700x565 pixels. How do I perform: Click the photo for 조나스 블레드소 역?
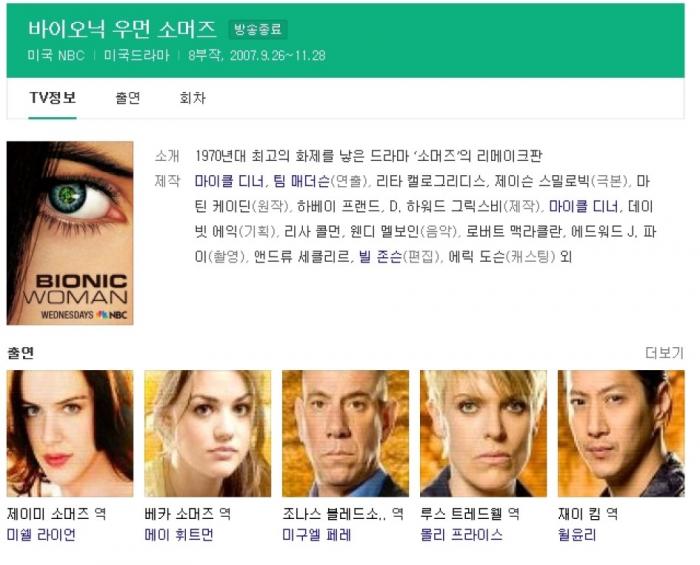click(346, 433)
